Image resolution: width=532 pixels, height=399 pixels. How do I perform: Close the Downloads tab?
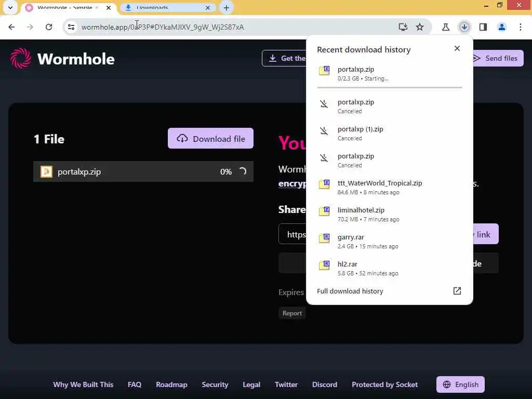(208, 7)
